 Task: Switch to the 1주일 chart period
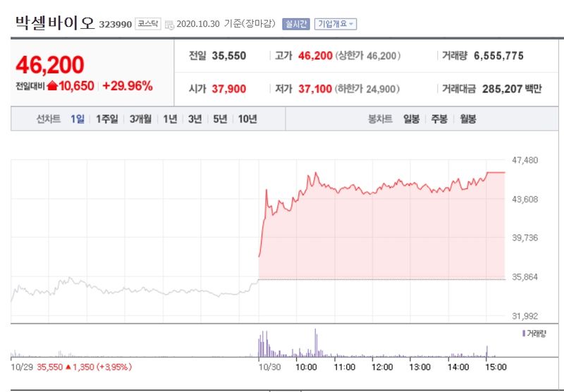point(107,119)
